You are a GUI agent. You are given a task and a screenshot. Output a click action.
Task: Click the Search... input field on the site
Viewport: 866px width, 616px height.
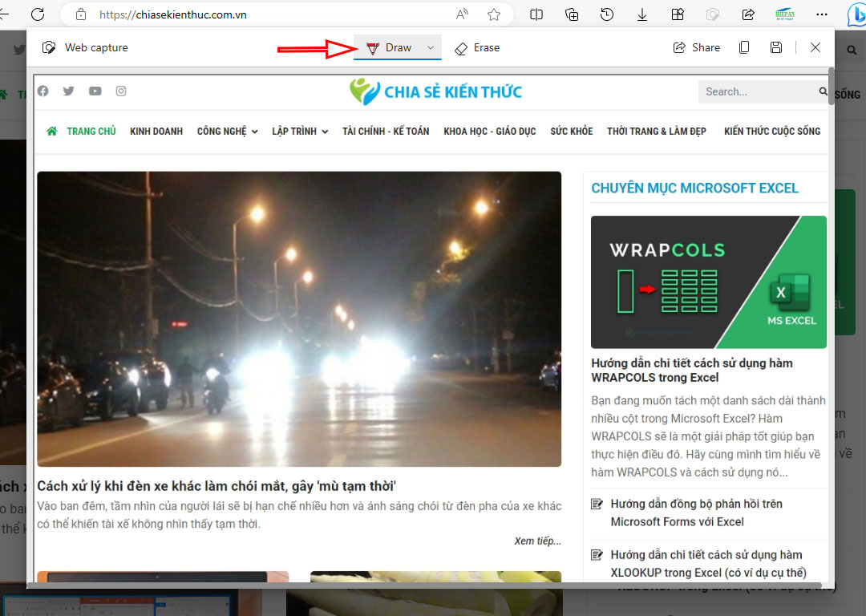[754, 91]
